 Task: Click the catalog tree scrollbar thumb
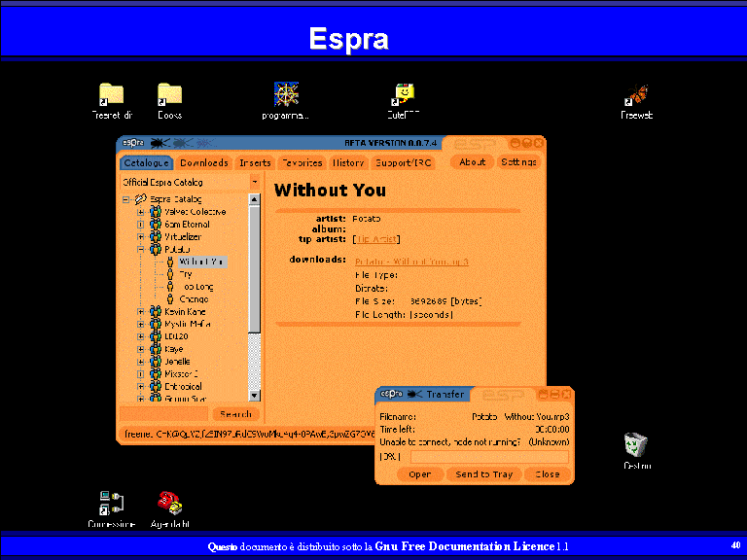[255, 269]
